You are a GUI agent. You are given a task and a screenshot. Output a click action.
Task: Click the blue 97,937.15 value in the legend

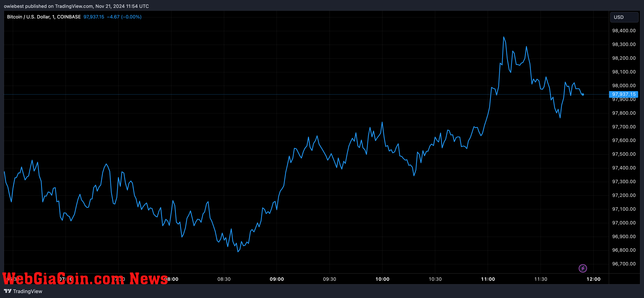94,17
